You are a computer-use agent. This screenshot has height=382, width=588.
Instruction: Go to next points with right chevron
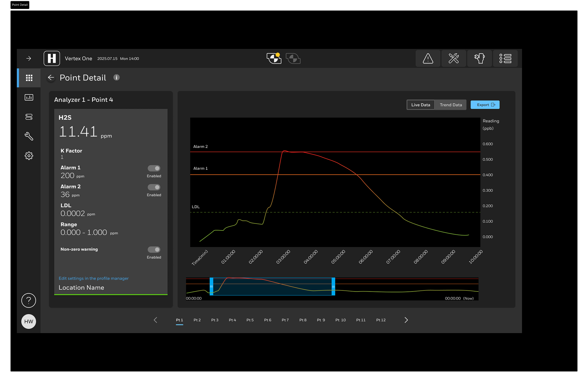pyautogui.click(x=406, y=320)
